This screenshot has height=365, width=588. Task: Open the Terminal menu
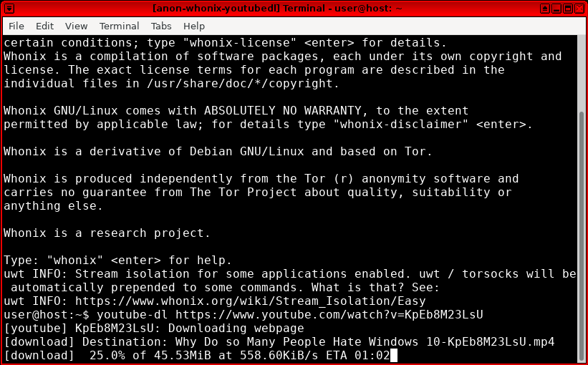pos(119,26)
